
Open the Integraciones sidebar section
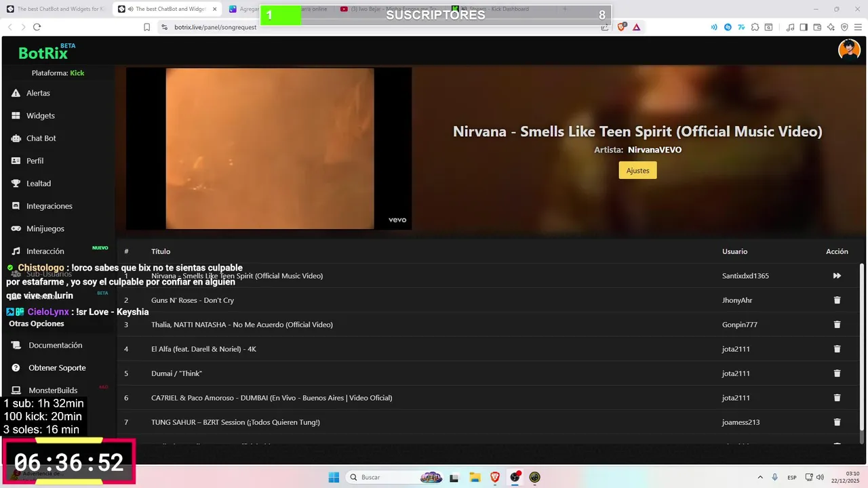(49, 206)
